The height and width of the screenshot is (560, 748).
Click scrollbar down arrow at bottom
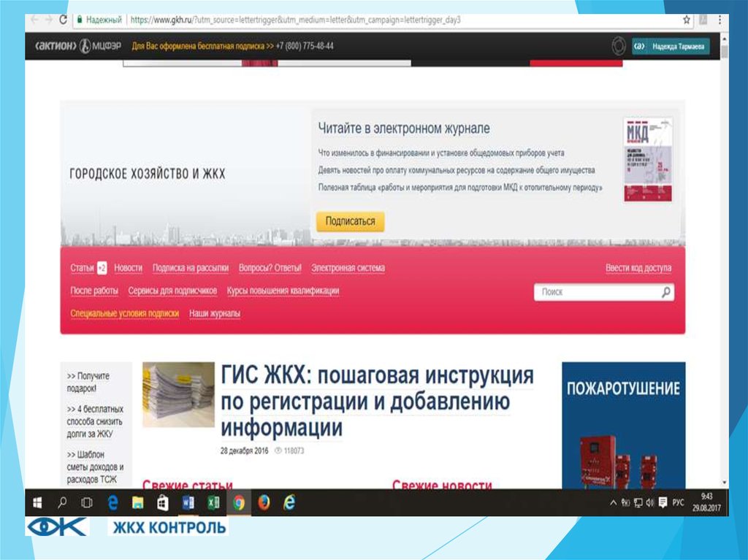click(725, 483)
